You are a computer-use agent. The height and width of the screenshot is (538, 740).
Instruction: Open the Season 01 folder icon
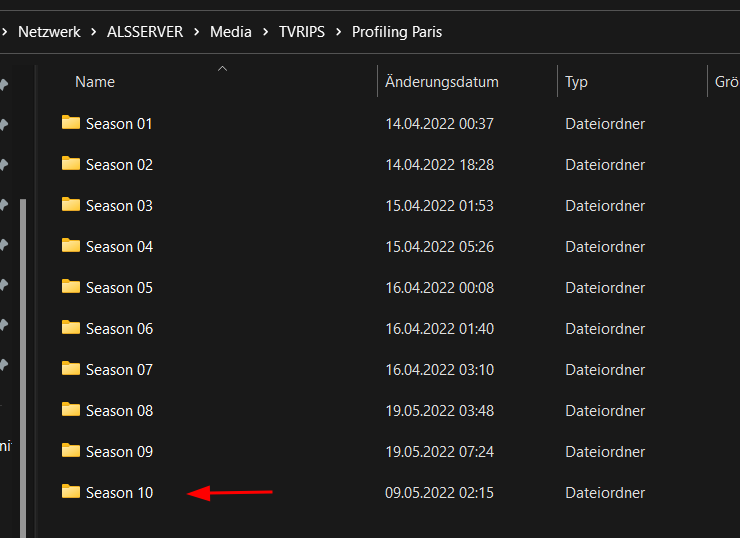[x=71, y=123]
